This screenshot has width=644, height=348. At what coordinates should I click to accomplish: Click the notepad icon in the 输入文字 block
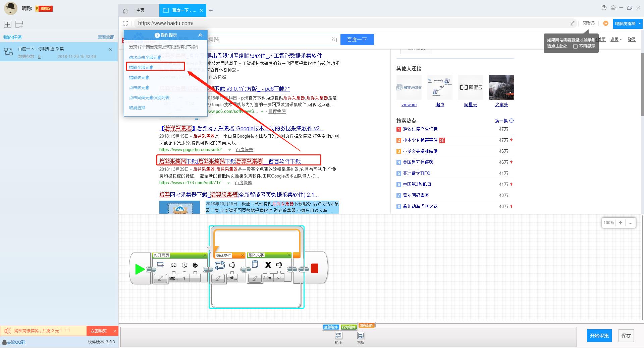pyautogui.click(x=255, y=264)
